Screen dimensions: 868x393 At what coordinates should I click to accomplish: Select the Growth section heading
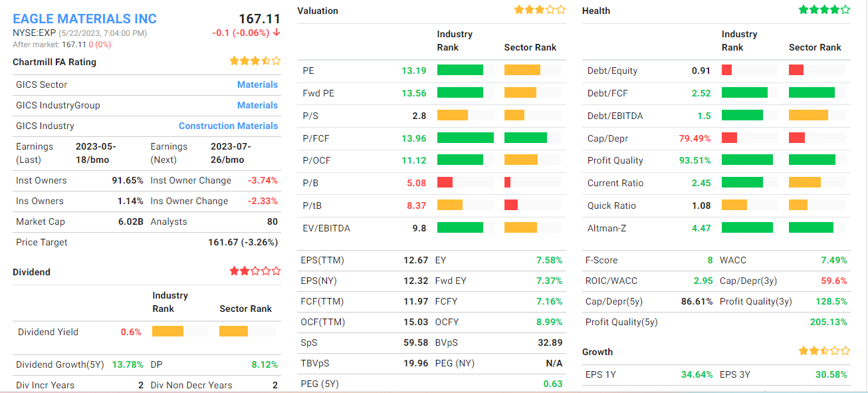point(597,352)
